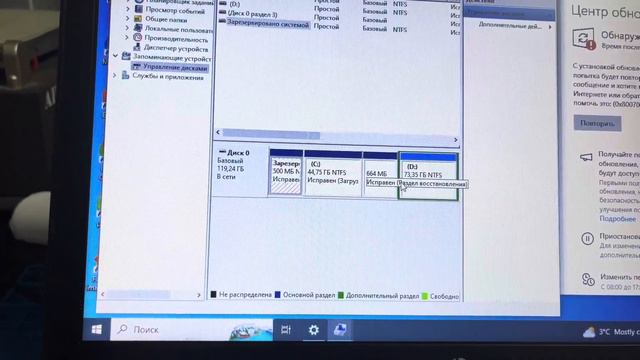The width and height of the screenshot is (640, 360).
Task: Click the Performance (Производительность) clock icon
Action: (138, 38)
